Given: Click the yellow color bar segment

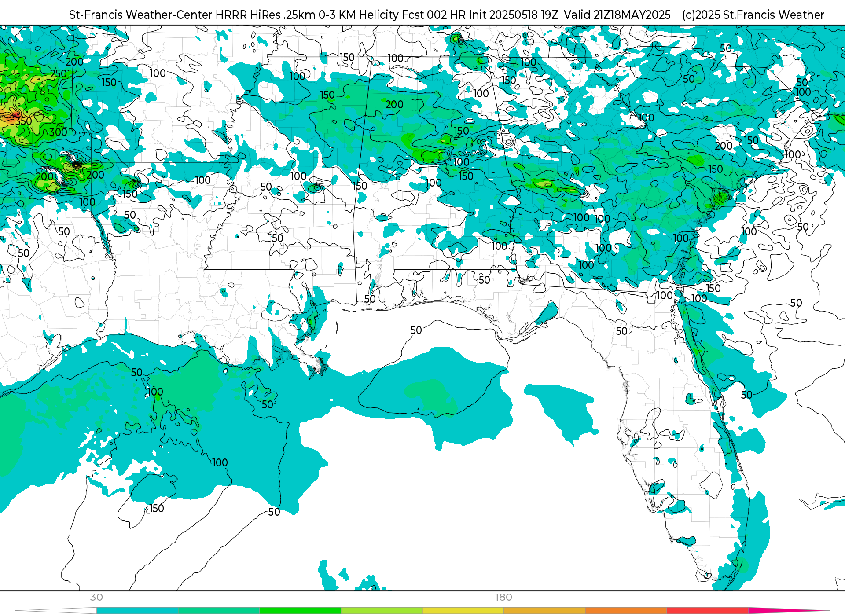Looking at the screenshot, I should click(463, 611).
